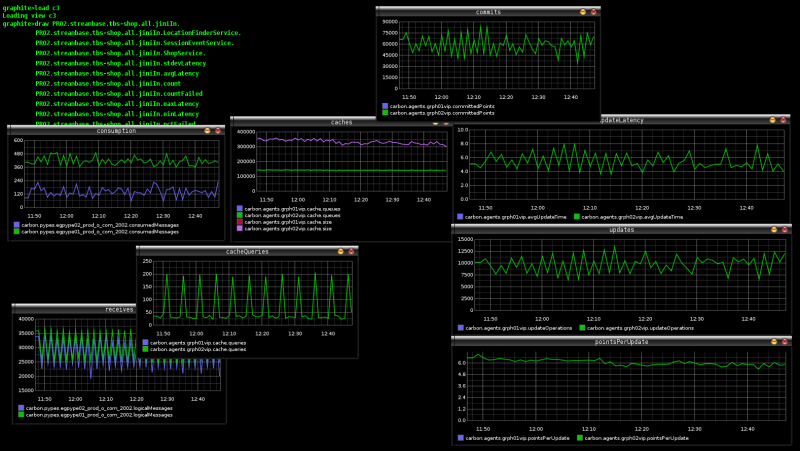Click the commits window title bar
Viewport: 800px width, 451px height.
[x=480, y=12]
